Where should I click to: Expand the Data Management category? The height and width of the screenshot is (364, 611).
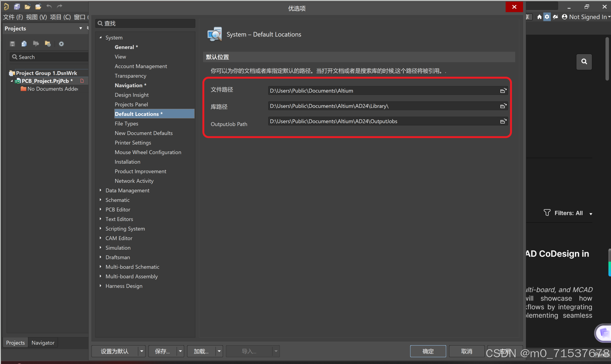(101, 190)
